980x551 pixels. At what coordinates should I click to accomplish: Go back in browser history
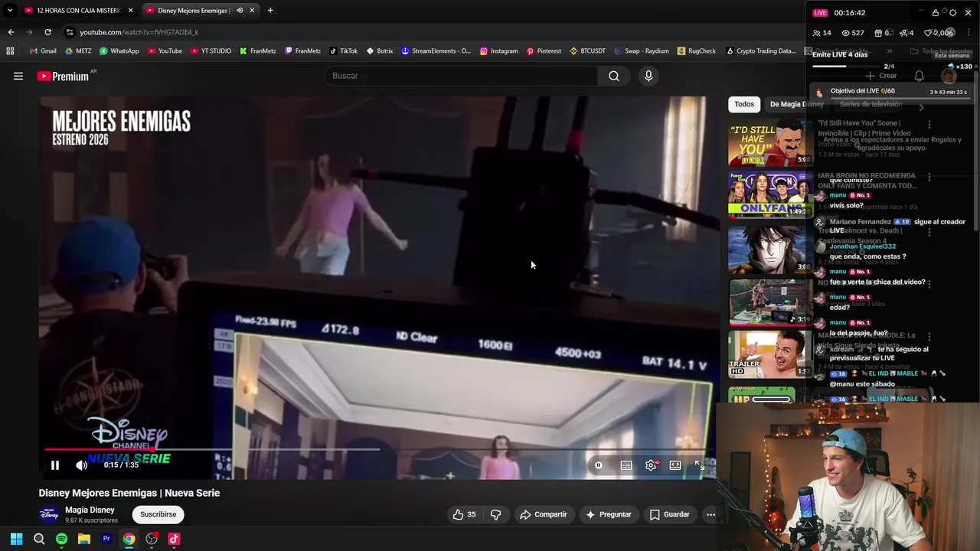tap(11, 32)
